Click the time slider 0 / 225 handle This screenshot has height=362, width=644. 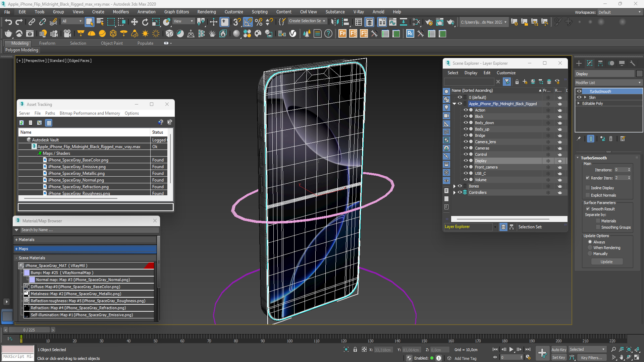click(x=29, y=330)
